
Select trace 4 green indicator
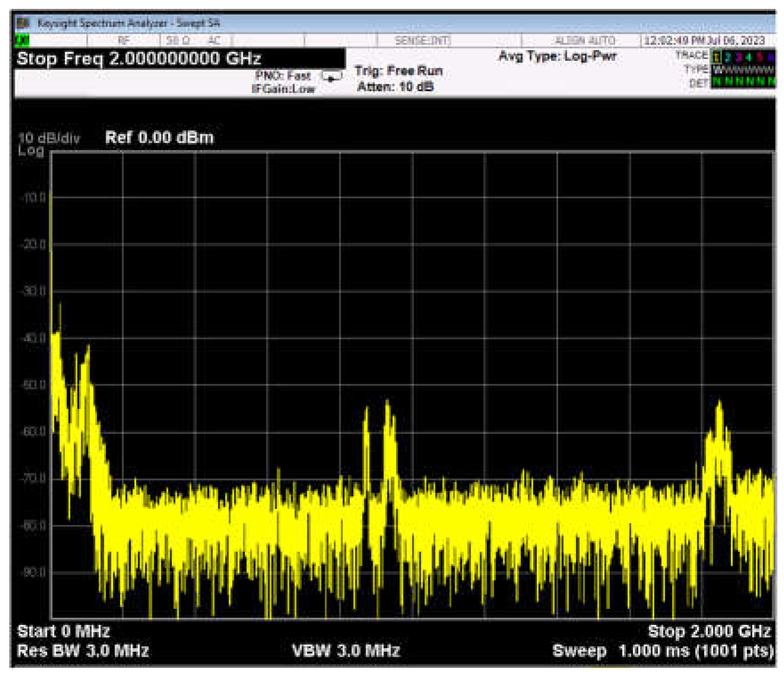coord(749,57)
